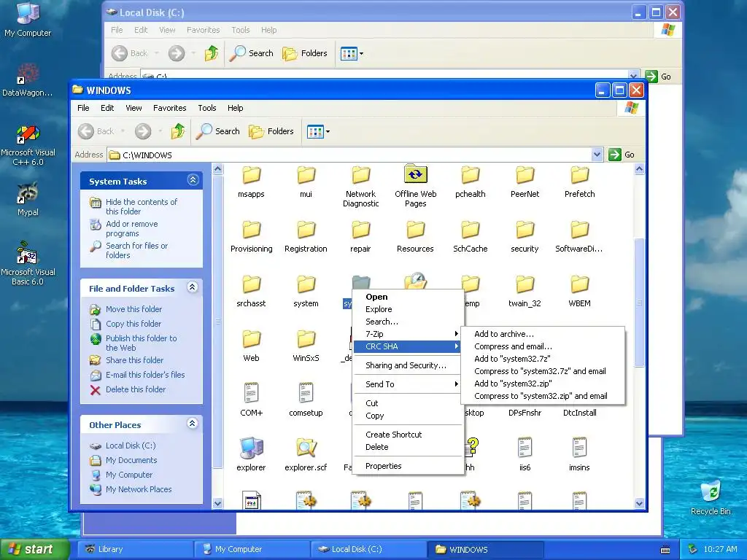This screenshot has width=747, height=560.
Task: Open Microsoft Visual C++ 6.0 desktop icon
Action: tap(28, 145)
